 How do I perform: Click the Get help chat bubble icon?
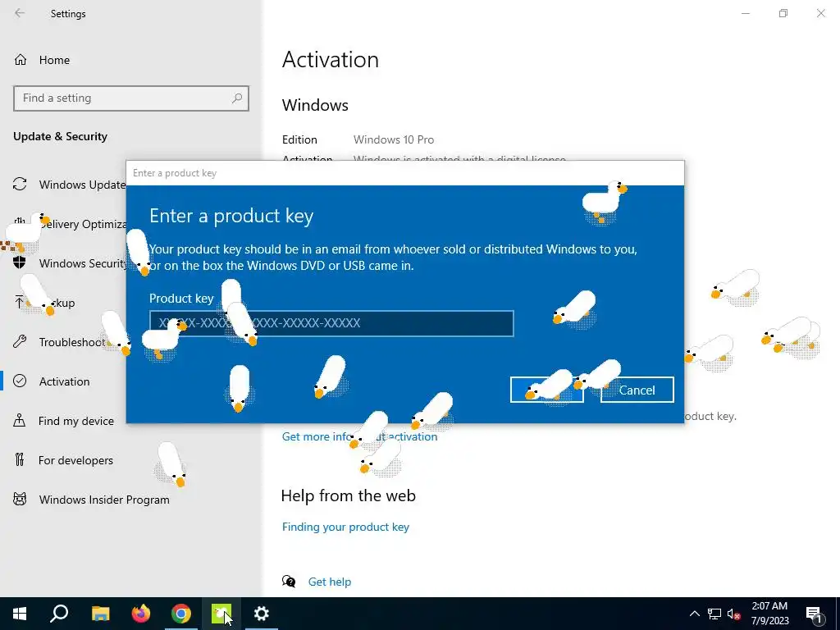tap(289, 582)
